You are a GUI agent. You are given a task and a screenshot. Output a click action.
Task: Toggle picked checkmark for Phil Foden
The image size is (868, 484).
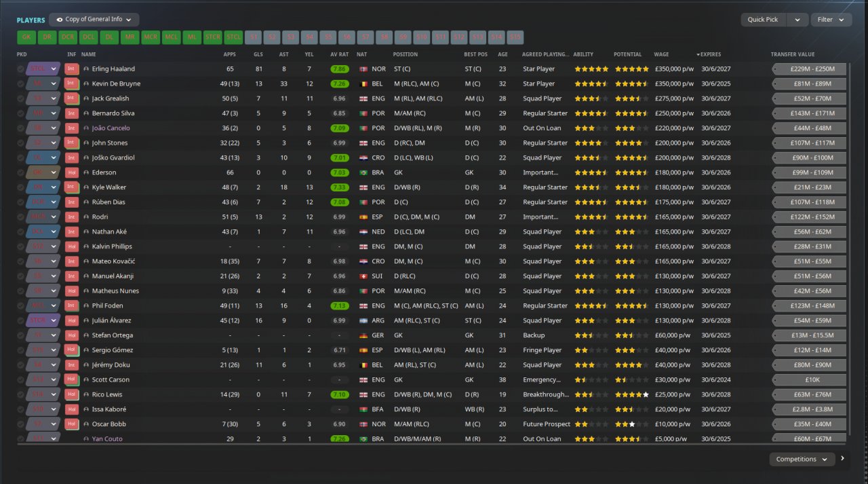[x=20, y=305]
